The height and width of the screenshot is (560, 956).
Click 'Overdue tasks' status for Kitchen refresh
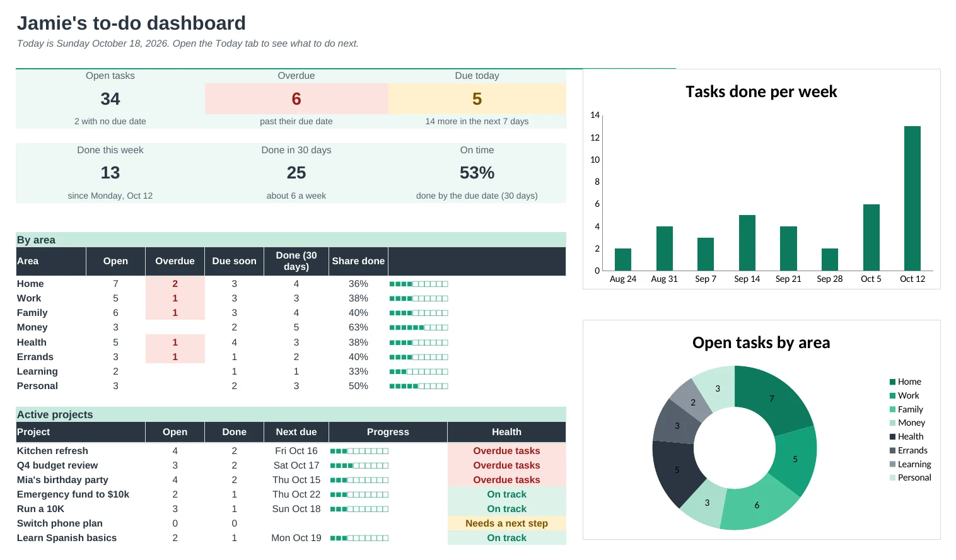(x=507, y=451)
